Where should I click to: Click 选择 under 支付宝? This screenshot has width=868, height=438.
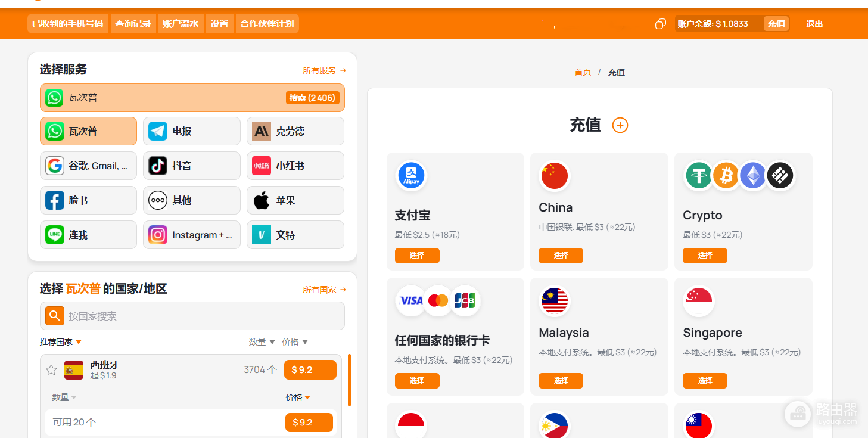point(417,256)
